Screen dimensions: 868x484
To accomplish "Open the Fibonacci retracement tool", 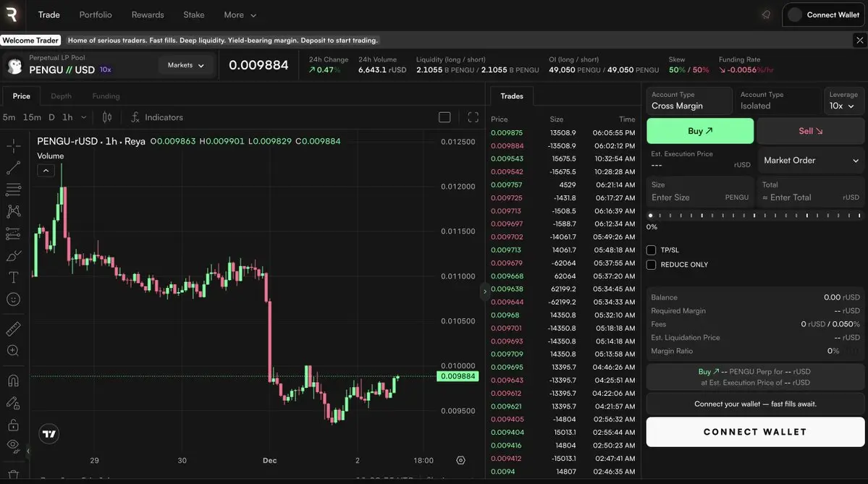I will coord(13,189).
